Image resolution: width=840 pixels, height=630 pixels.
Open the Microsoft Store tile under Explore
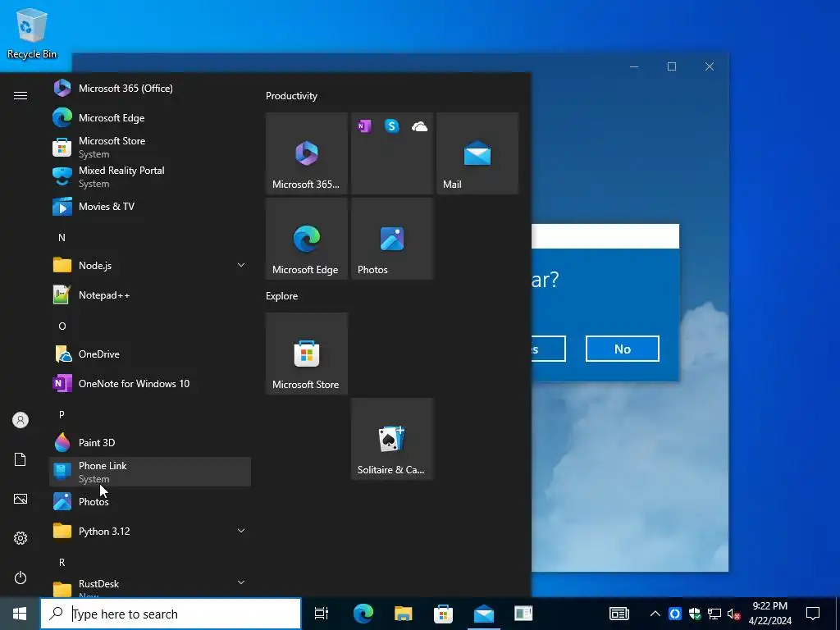[307, 354]
